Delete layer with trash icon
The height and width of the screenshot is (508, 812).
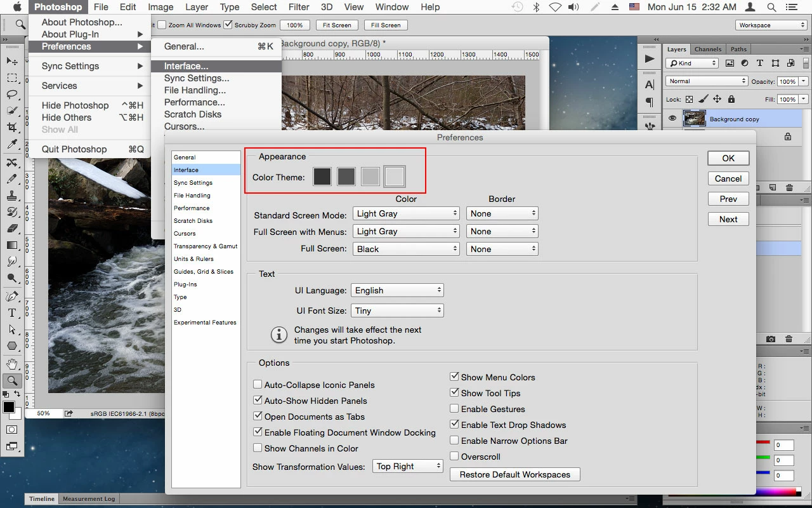point(789,188)
